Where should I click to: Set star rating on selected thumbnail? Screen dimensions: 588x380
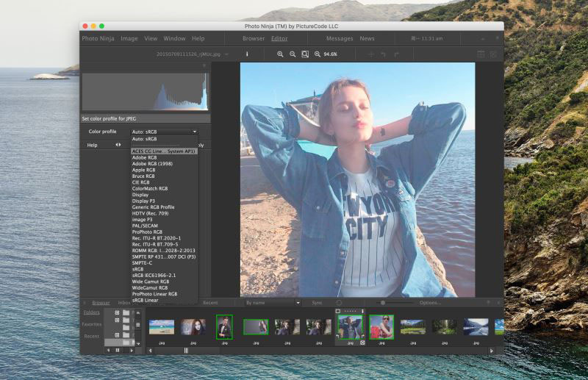point(351,311)
